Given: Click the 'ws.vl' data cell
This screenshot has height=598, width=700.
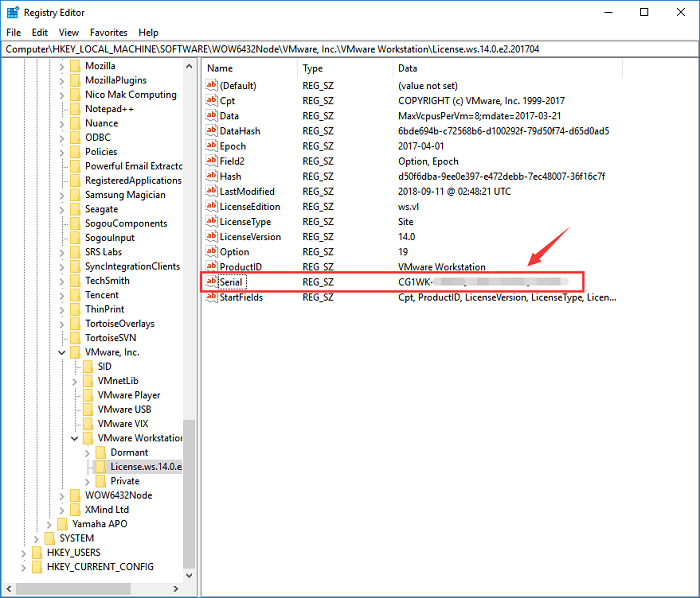Looking at the screenshot, I should [408, 207].
